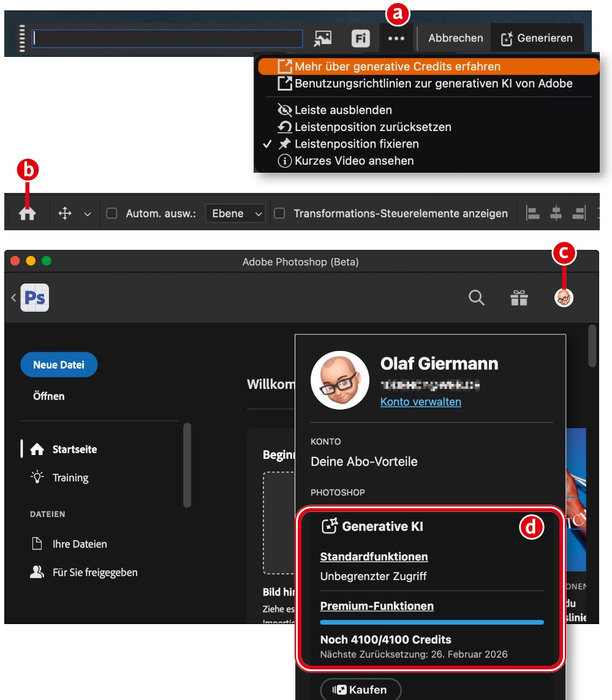Enable the Autom. ausw. checkbox

point(111,213)
